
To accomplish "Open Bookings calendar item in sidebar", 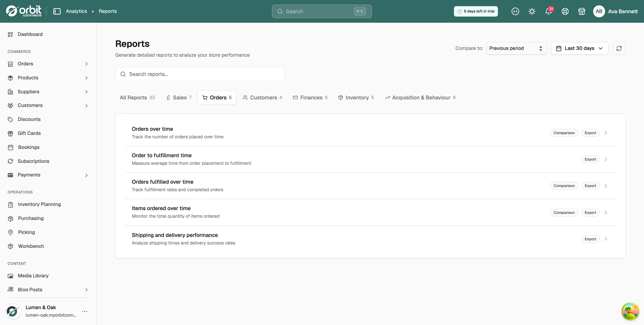I will pyautogui.click(x=29, y=147).
